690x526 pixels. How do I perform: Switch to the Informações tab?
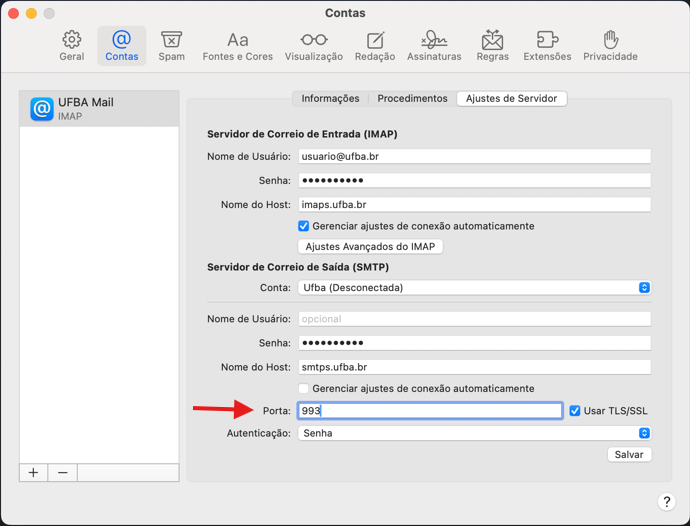[330, 99]
